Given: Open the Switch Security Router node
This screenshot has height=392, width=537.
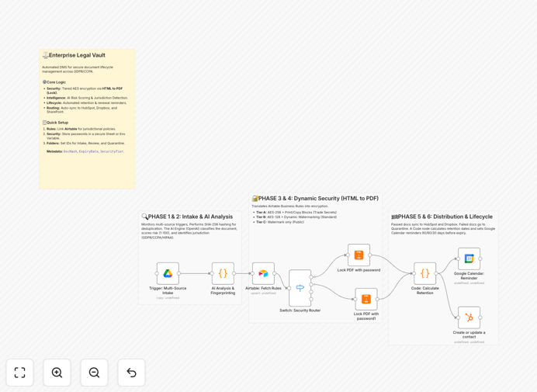Looking at the screenshot, I should click(300, 288).
